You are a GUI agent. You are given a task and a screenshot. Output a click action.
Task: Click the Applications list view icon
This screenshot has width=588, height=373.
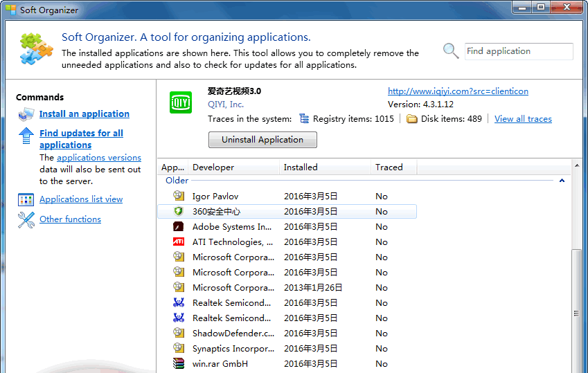pos(26,199)
